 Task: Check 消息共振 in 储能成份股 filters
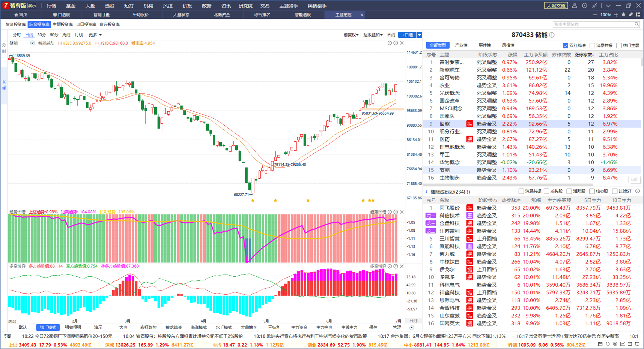(521, 191)
